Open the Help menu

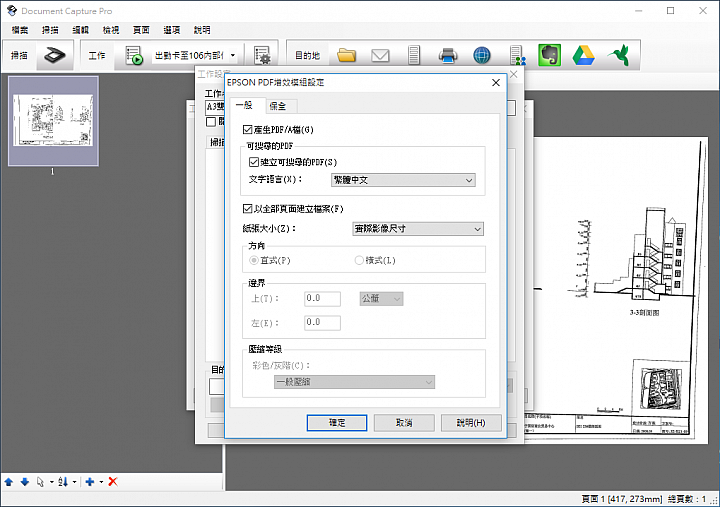click(202, 30)
